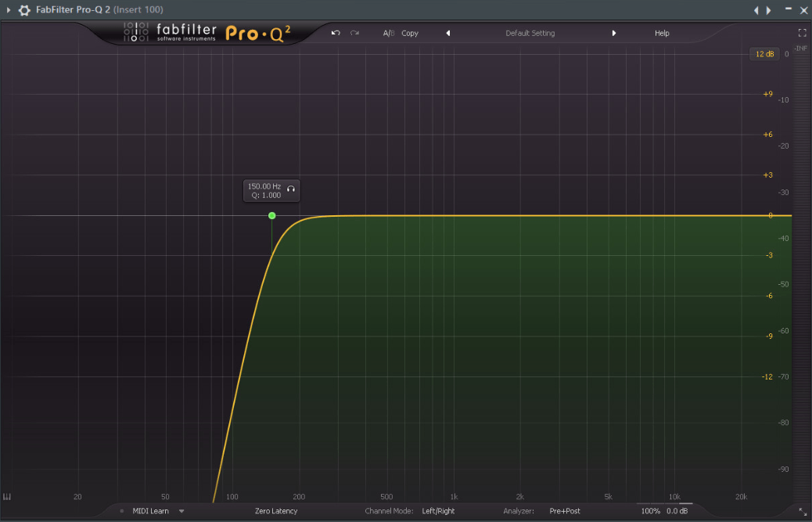Open the plugin menu via title bar arrow

(x=8, y=10)
